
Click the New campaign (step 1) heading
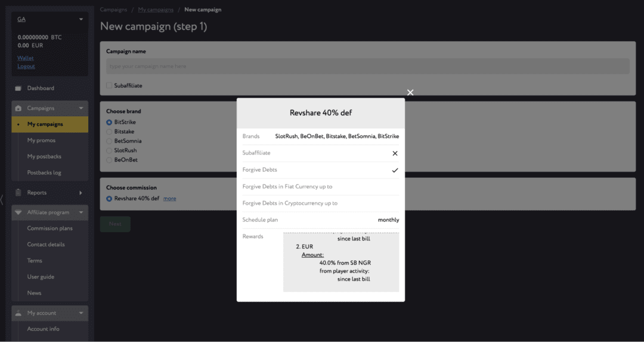tap(154, 27)
